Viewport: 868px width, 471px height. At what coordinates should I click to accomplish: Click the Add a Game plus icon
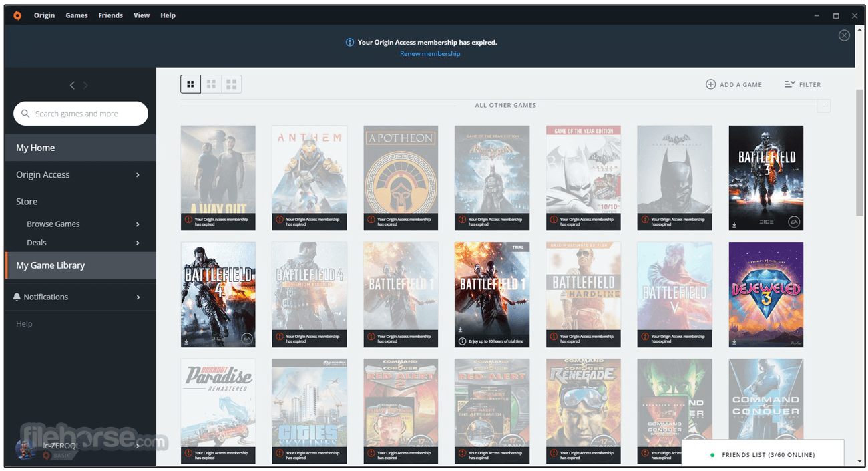click(x=711, y=84)
